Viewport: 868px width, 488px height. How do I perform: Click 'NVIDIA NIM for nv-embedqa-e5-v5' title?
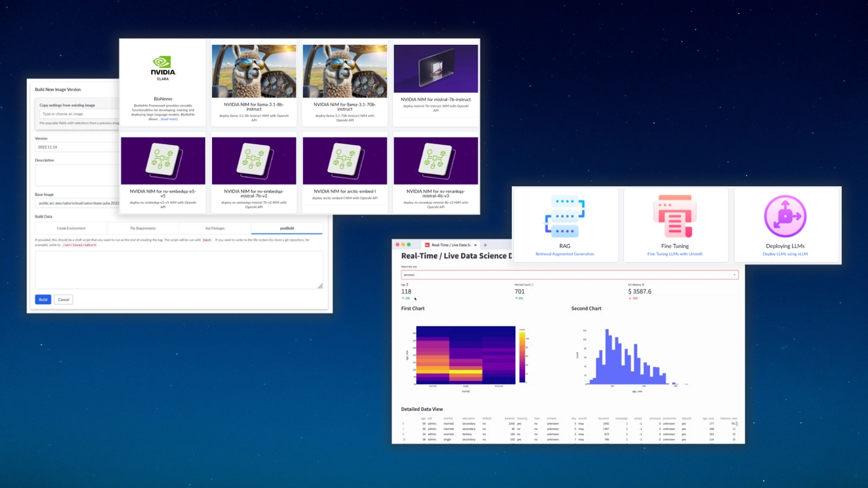point(163,194)
